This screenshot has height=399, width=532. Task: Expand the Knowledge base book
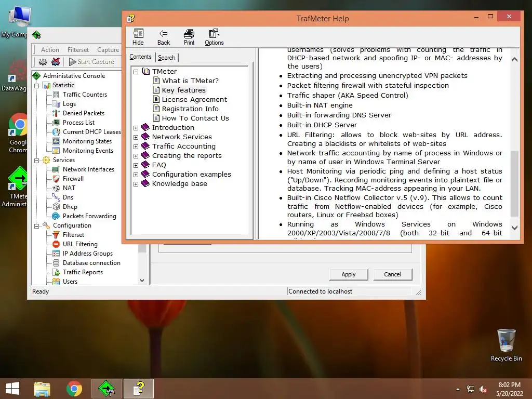136,184
